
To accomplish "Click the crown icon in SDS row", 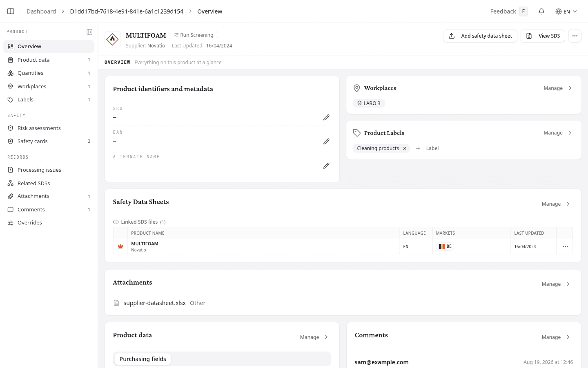I will 120,247.
